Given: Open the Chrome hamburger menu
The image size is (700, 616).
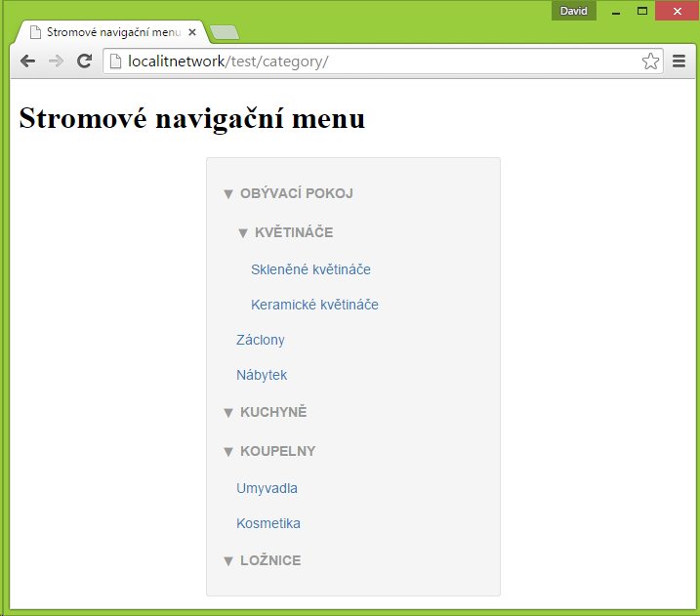Looking at the screenshot, I should (679, 62).
